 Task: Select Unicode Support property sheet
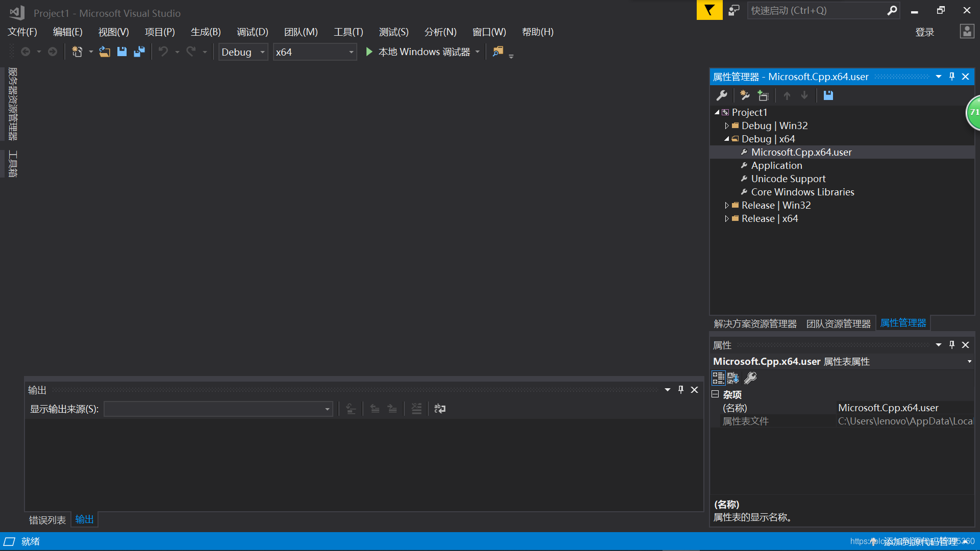788,179
